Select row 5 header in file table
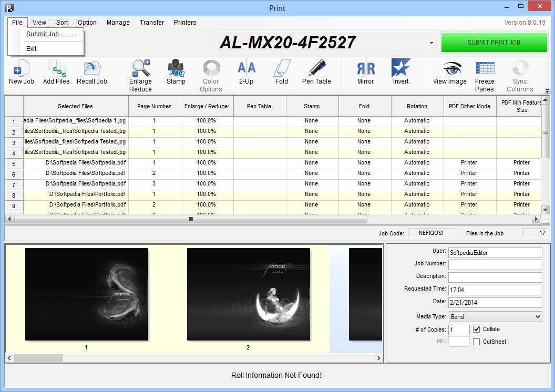 tap(14, 163)
